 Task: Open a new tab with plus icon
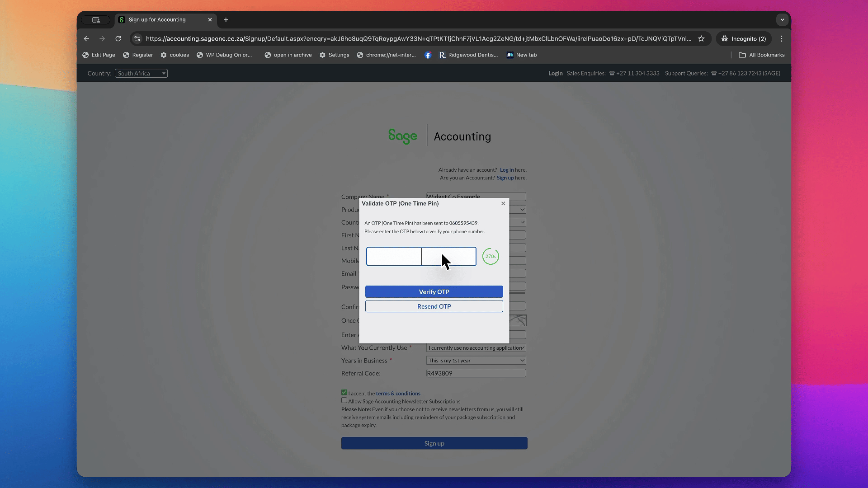(226, 20)
